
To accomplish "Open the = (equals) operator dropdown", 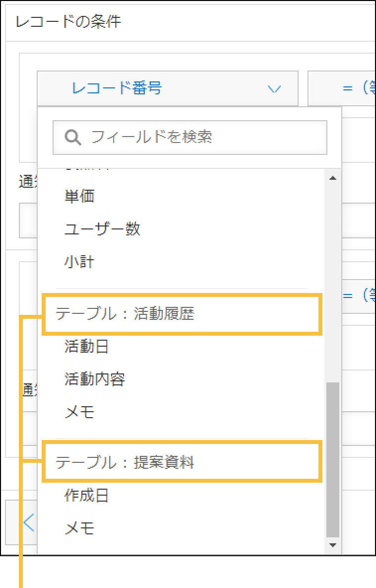I will pos(347,87).
